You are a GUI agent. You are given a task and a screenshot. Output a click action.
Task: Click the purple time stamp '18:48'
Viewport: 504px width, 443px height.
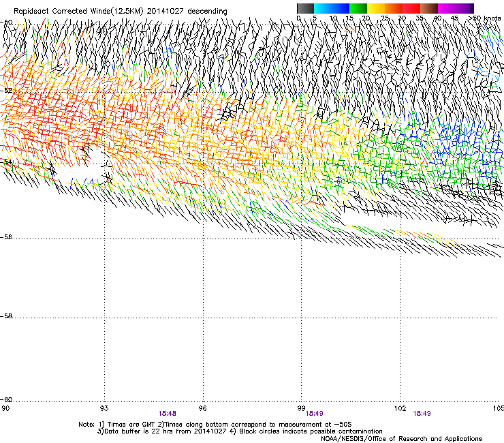pyautogui.click(x=167, y=414)
